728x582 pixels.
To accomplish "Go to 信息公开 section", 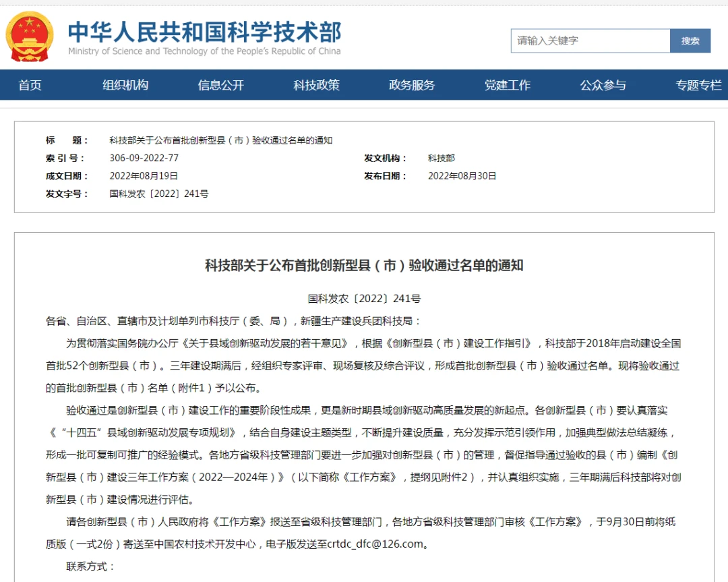I will pos(221,85).
